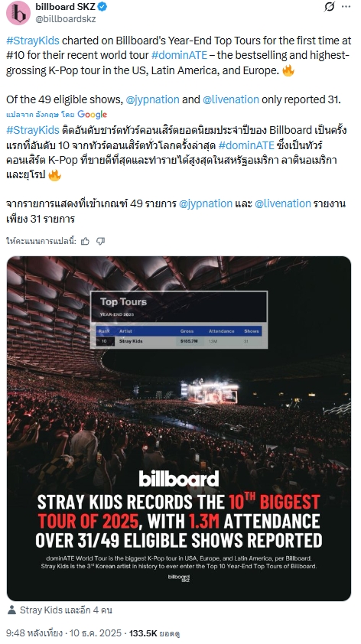Open the attached Billboard Top Tours image

(x=179, y=428)
